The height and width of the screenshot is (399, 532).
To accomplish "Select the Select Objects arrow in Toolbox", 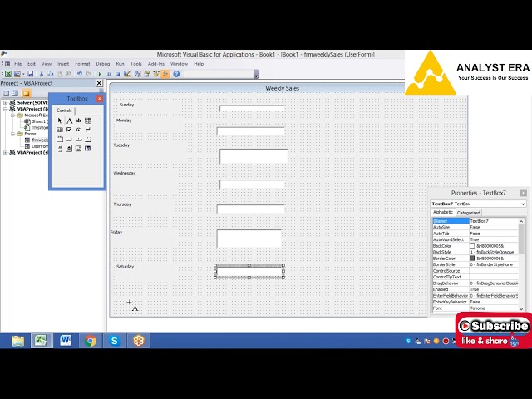I will [x=60, y=121].
